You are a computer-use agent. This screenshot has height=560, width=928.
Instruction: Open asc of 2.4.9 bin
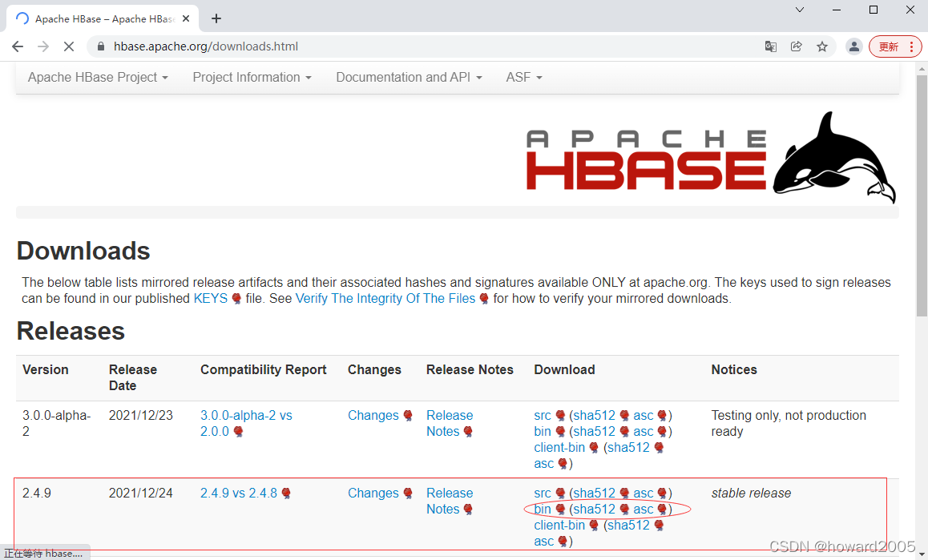[x=644, y=509]
